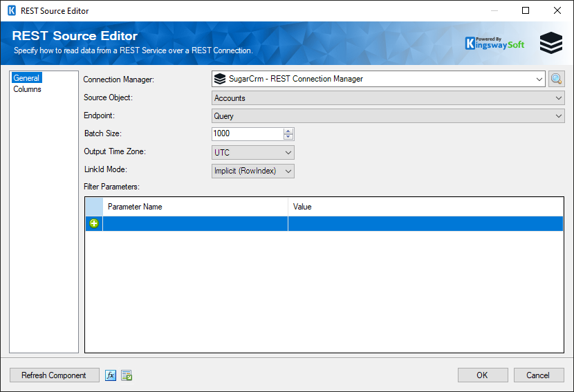Click the Batch Size label
Image resolution: width=574 pixels, height=392 pixels.
coord(103,133)
